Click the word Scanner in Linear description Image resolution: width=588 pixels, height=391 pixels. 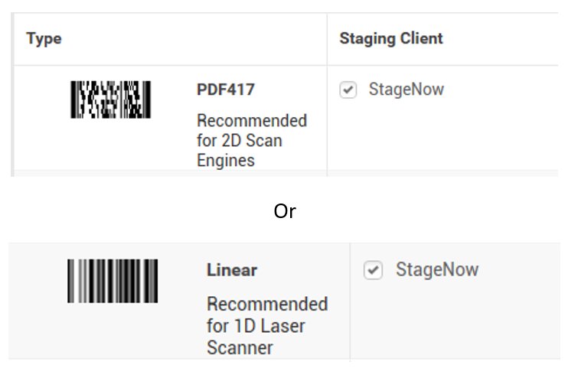click(x=240, y=347)
